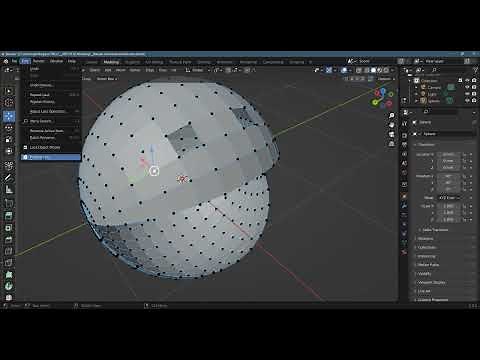
Task: Select the Measure ruler tool
Action: (9, 189)
